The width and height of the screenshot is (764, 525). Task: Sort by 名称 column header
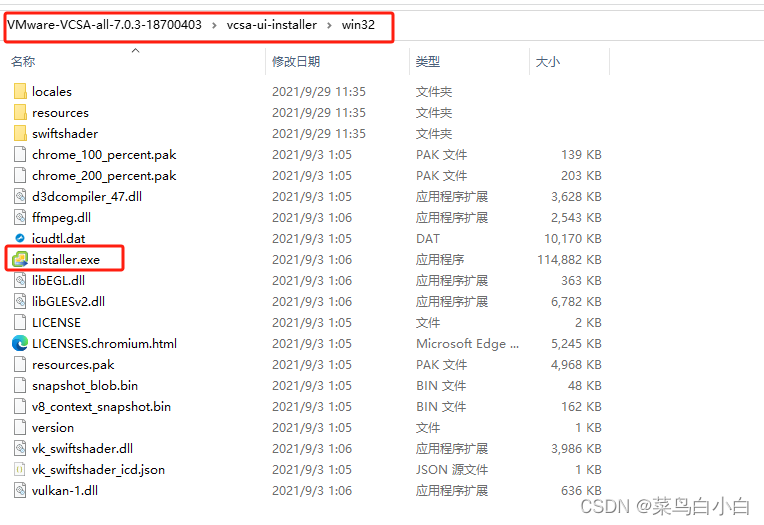coord(23,61)
